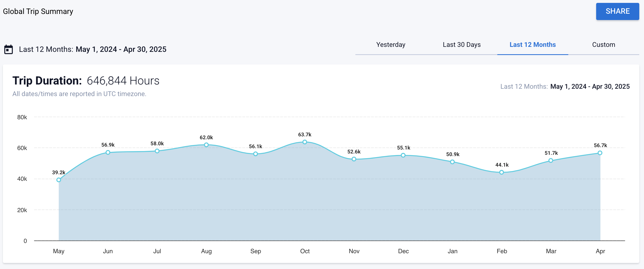Viewport: 644px width, 269px height.
Task: Click the Nov 52.6k data point
Action: [354, 159]
